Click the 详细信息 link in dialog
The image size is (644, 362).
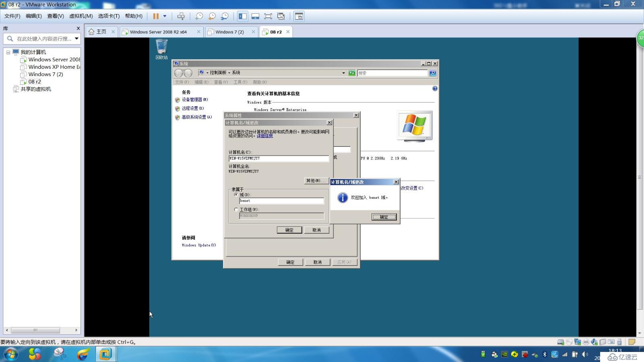[x=265, y=136]
